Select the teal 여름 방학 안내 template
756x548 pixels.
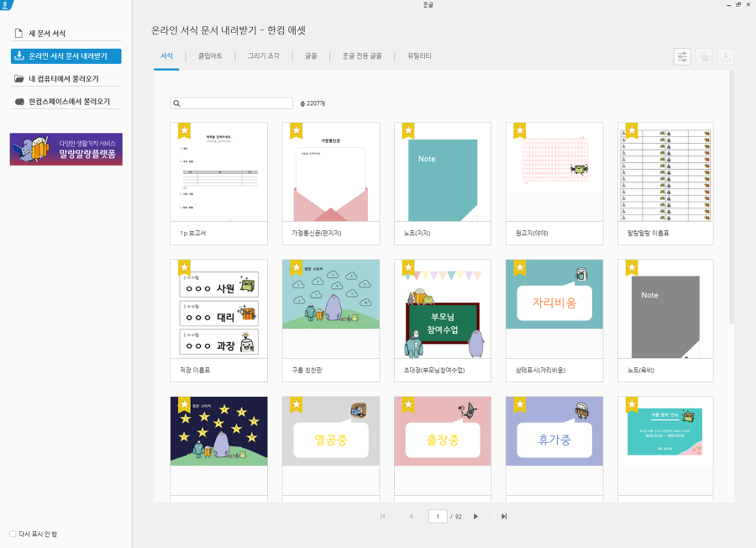point(665,449)
